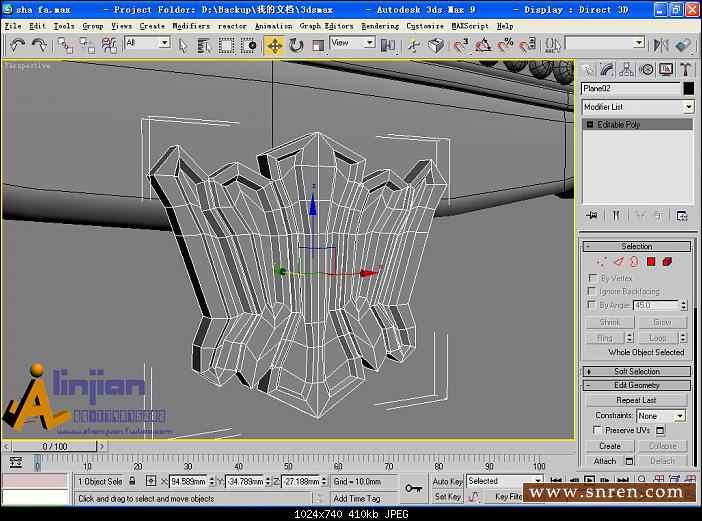Collapse the Edit Geometry rollout
The image size is (702, 521).
pos(637,385)
